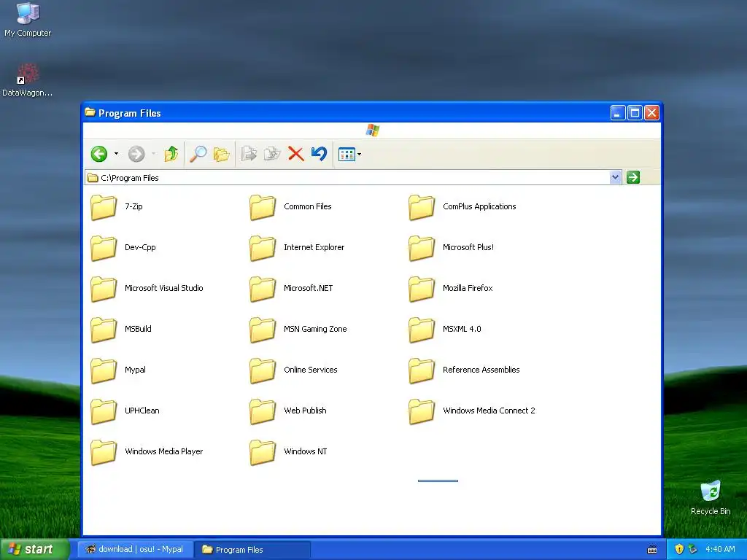This screenshot has width=747, height=560.
Task: Click the security shield tray icon
Action: pyautogui.click(x=679, y=549)
